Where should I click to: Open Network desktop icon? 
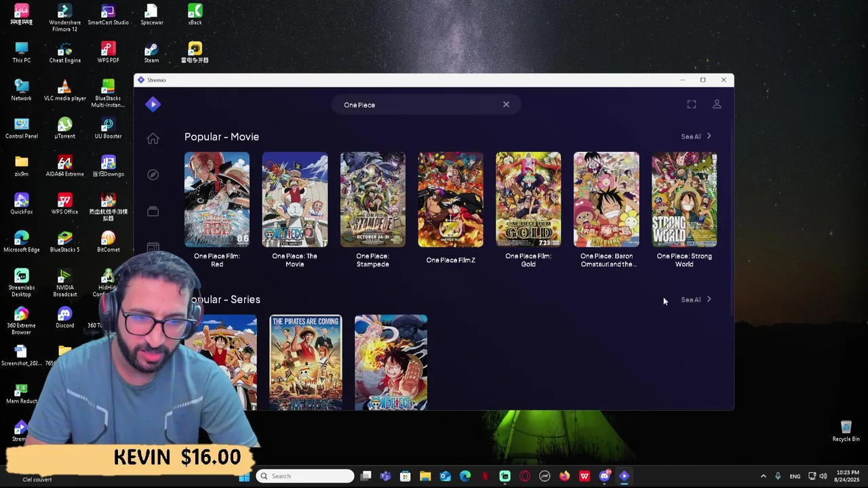[21, 91]
